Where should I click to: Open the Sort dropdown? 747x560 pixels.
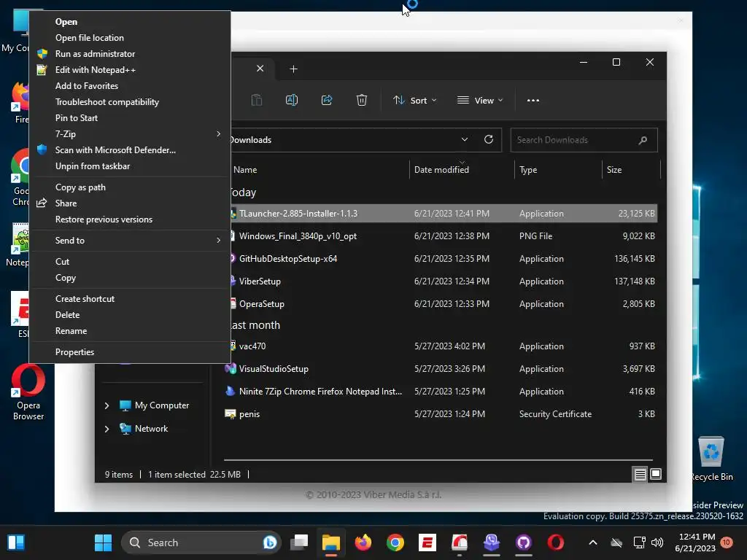point(414,101)
